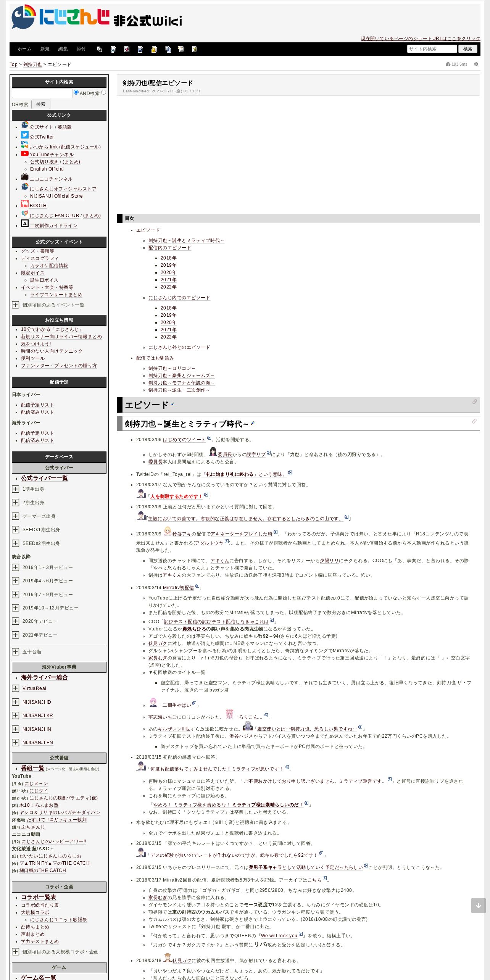
Task: Click the icon beside にじさんじ FAN CLUB
Action: click(25, 213)
